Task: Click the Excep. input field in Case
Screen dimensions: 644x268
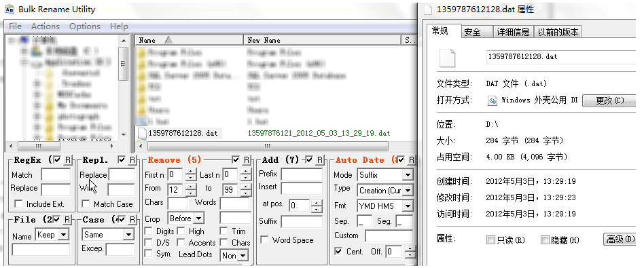Action: pyautogui.click(x=120, y=249)
